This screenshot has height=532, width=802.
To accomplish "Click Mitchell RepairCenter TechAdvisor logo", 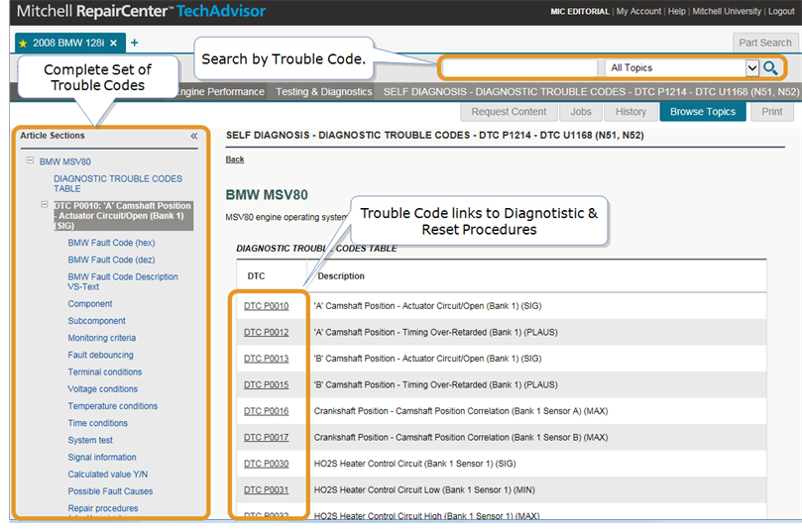I will 141,11.
